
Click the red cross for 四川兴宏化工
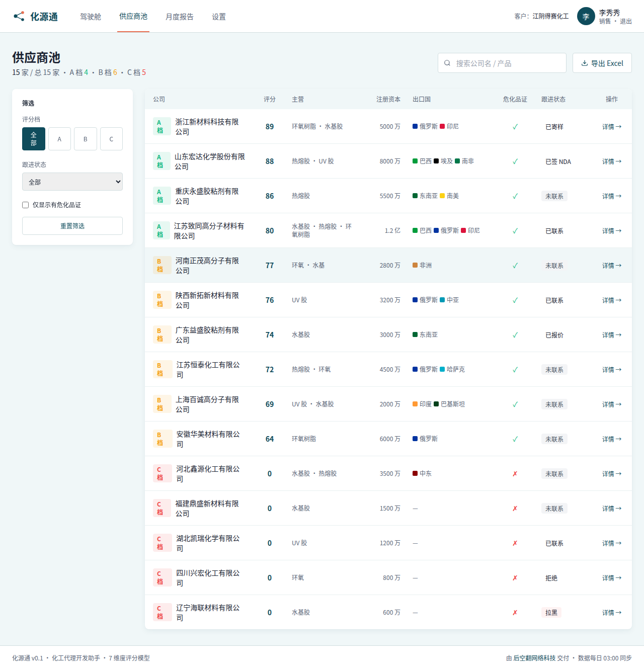click(x=515, y=578)
